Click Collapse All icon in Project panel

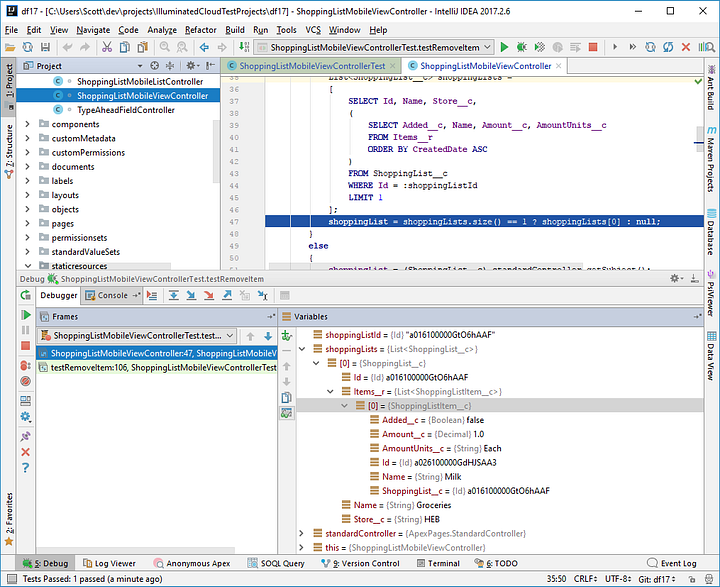[x=170, y=66]
